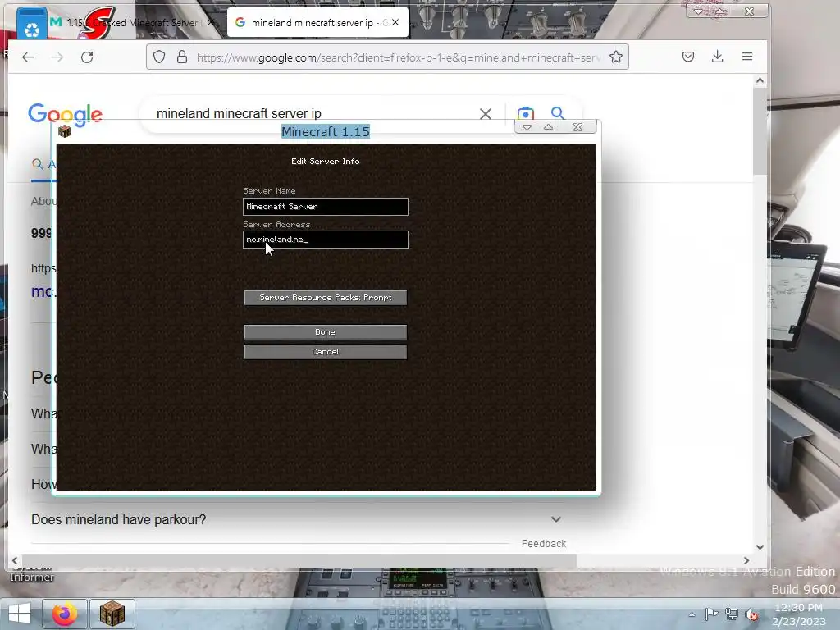The image size is (840, 630).
Task: Click the vertical scrollbar up arrow
Action: pos(760,81)
